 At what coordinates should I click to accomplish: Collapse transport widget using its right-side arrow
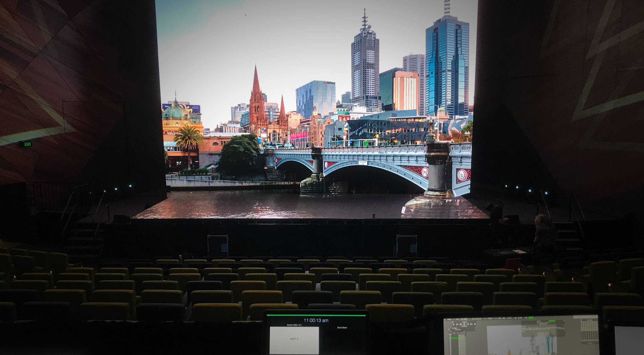(x=475, y=328)
